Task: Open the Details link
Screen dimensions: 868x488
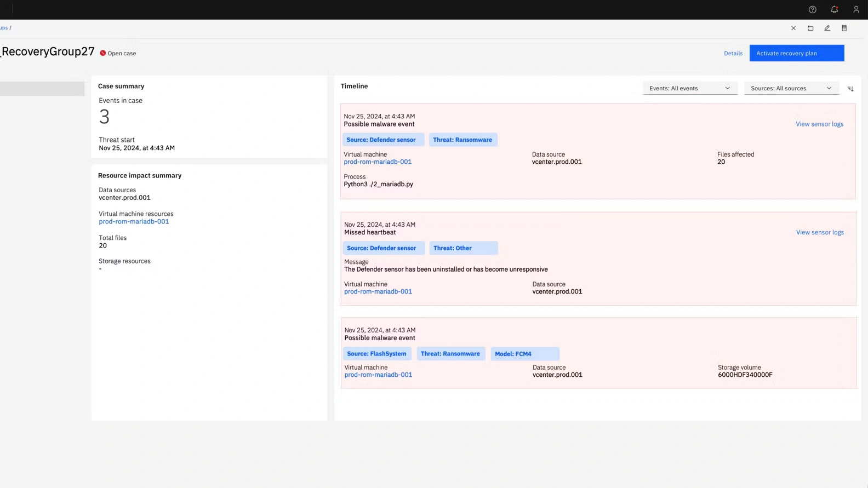Action: (733, 53)
